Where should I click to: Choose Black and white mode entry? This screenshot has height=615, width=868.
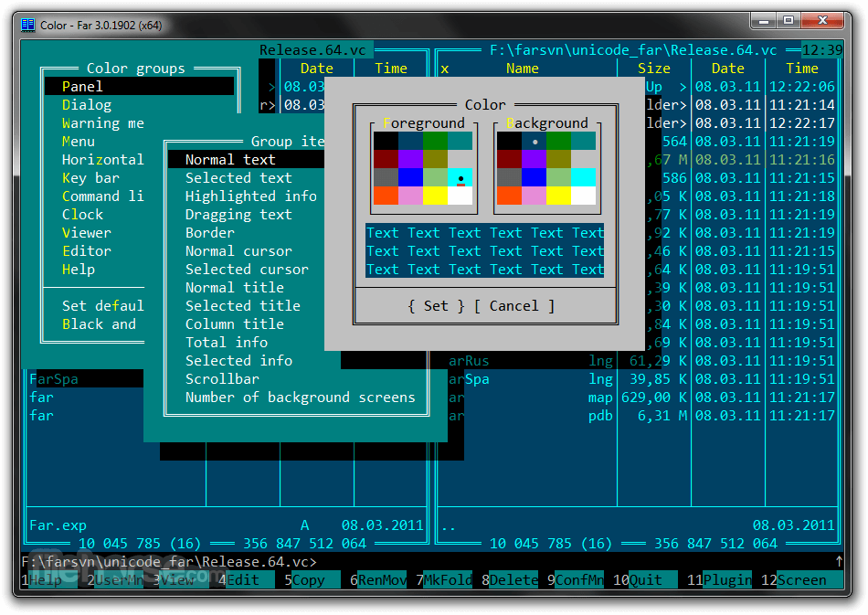coord(99,323)
